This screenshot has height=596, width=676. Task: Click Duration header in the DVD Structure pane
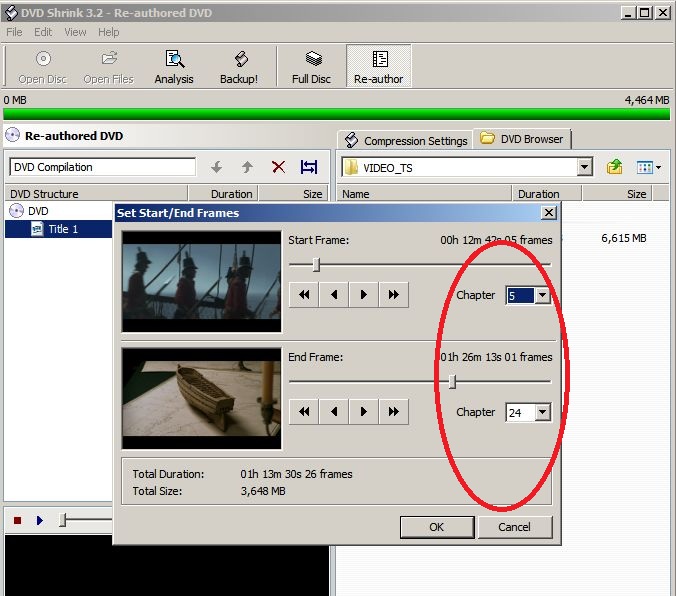[223, 194]
